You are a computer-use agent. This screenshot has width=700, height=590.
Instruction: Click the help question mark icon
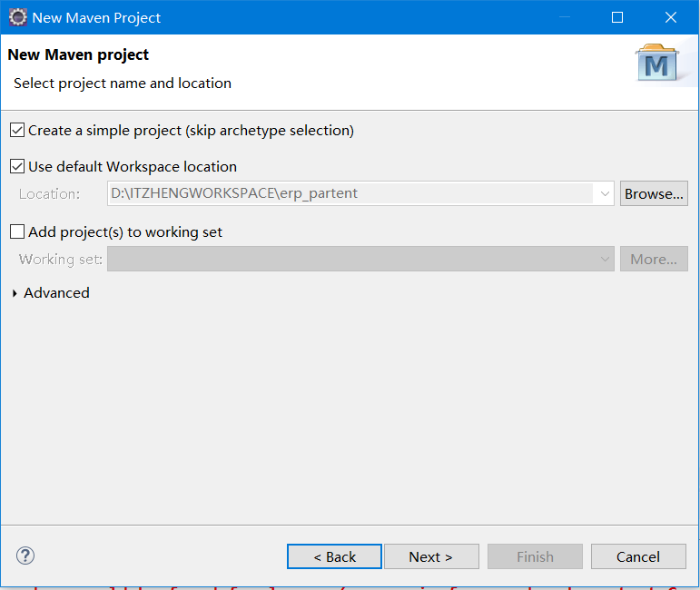click(x=25, y=556)
